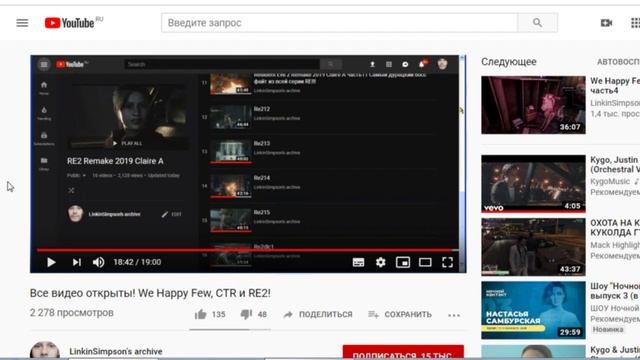Open more actions three-dot menu
This screenshot has height=360, width=640.
(454, 315)
